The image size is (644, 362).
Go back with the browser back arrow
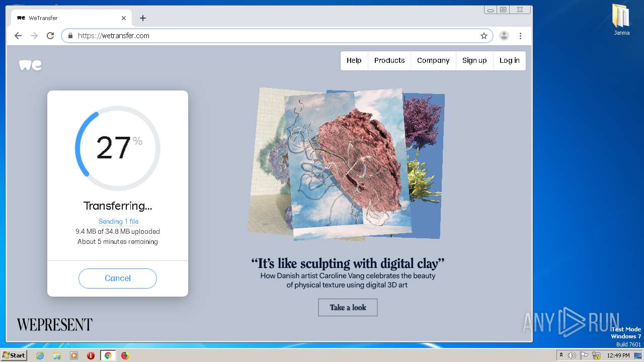(x=18, y=36)
